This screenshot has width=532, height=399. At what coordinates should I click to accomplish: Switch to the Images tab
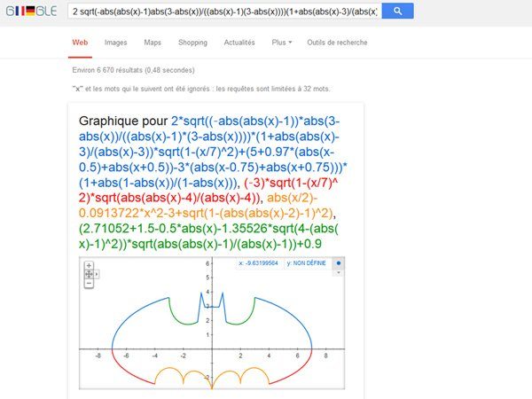[x=115, y=43]
